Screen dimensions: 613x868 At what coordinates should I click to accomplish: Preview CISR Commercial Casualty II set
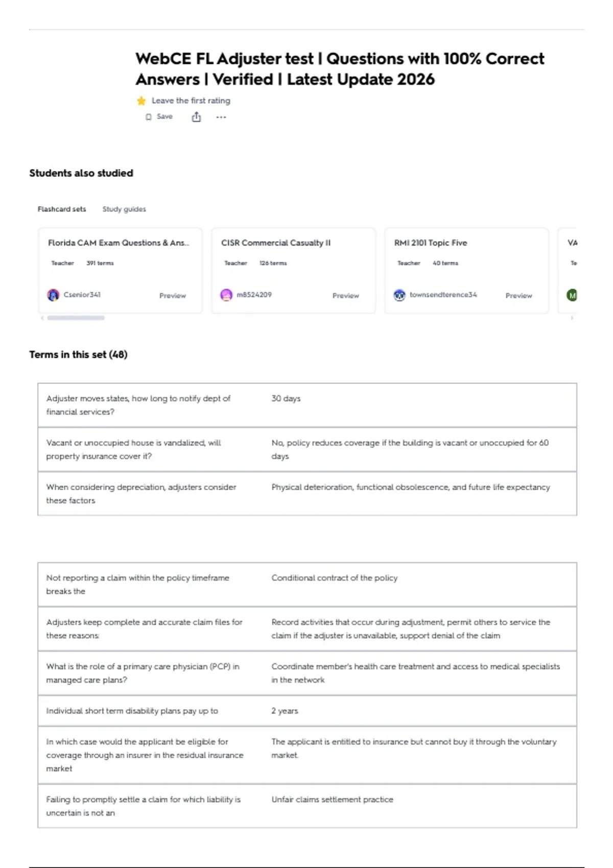tap(346, 296)
